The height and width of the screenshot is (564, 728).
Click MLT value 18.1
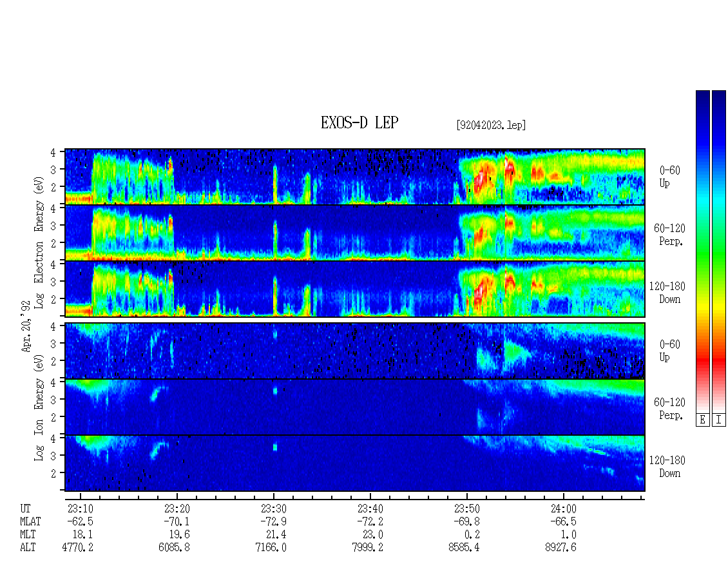[82, 535]
